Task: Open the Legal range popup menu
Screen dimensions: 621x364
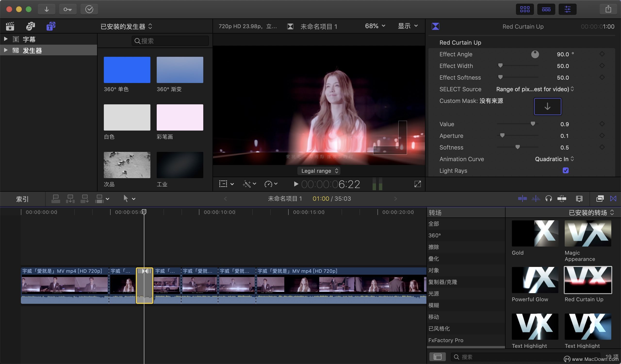Action: 319,171
